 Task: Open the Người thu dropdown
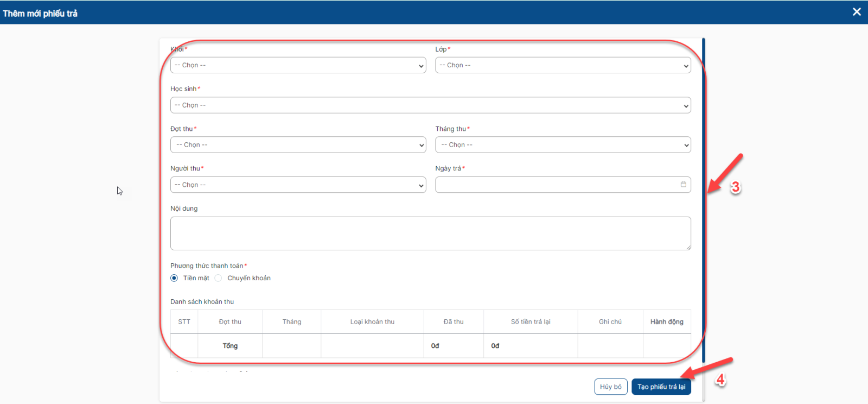point(298,185)
